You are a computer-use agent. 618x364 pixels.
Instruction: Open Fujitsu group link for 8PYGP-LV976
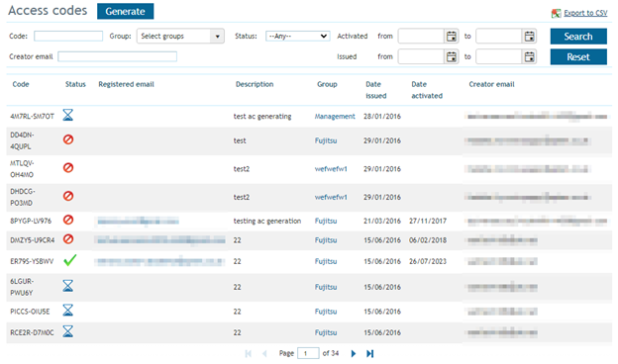pos(326,221)
